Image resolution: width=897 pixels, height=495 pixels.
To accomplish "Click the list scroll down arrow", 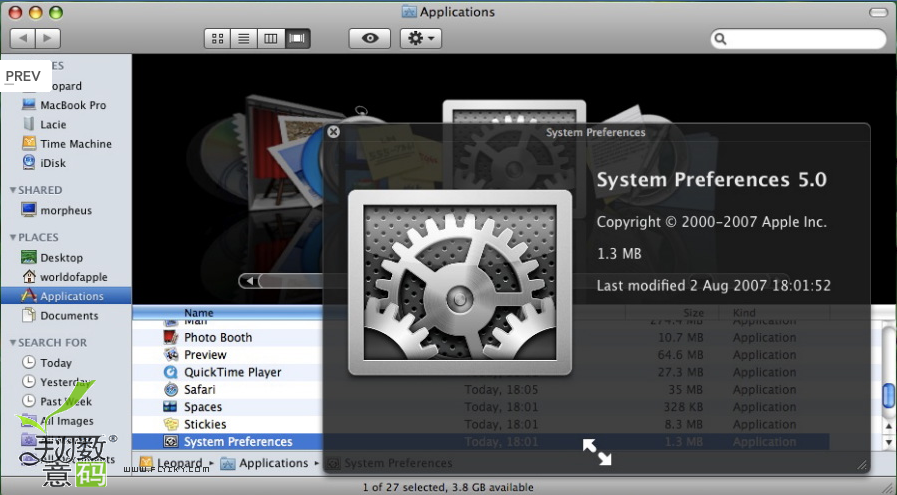I will [x=888, y=442].
